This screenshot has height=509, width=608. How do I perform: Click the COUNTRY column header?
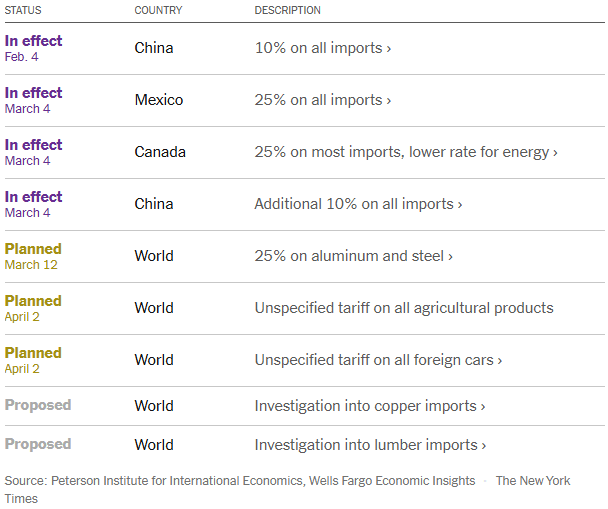point(159,10)
